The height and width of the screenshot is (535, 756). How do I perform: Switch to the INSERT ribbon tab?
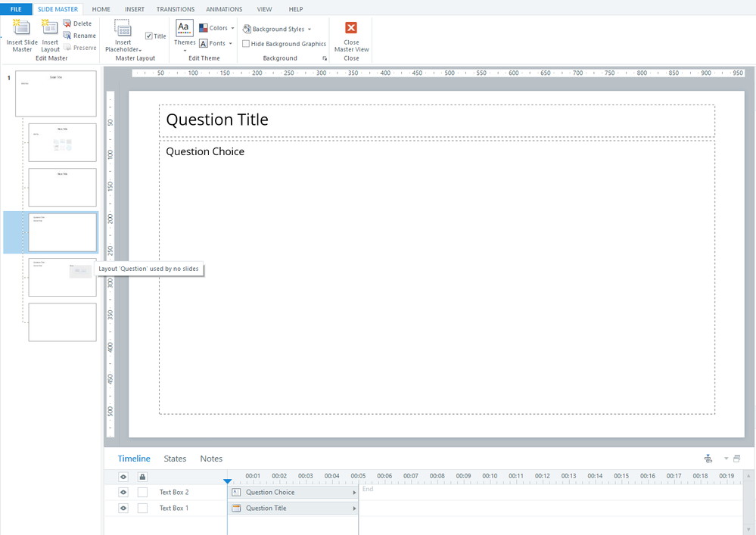click(x=134, y=9)
